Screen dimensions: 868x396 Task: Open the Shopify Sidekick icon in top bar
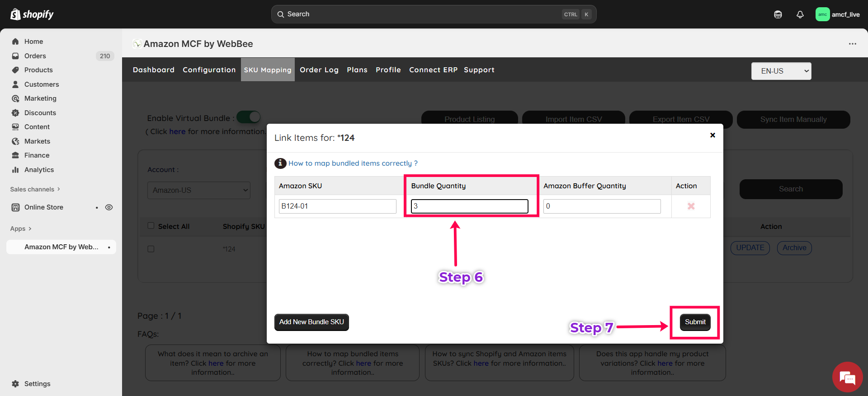click(778, 14)
